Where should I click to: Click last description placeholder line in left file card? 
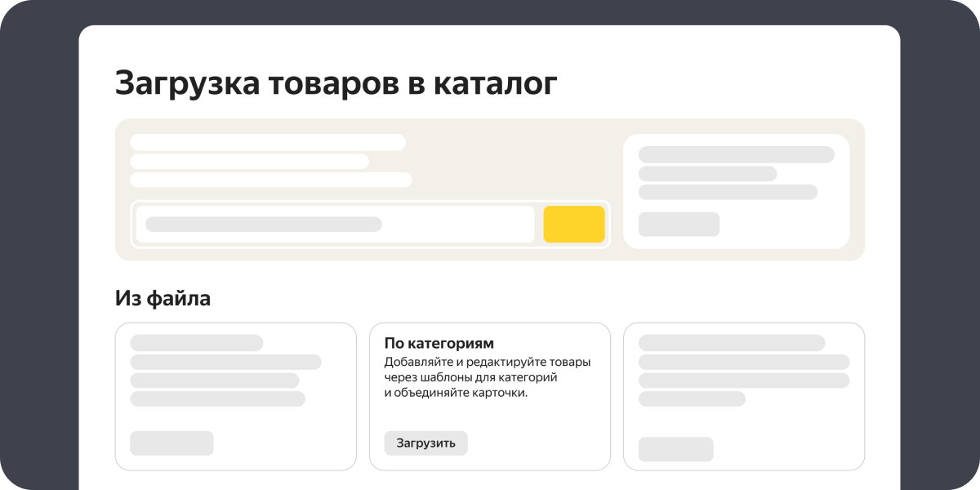217,399
